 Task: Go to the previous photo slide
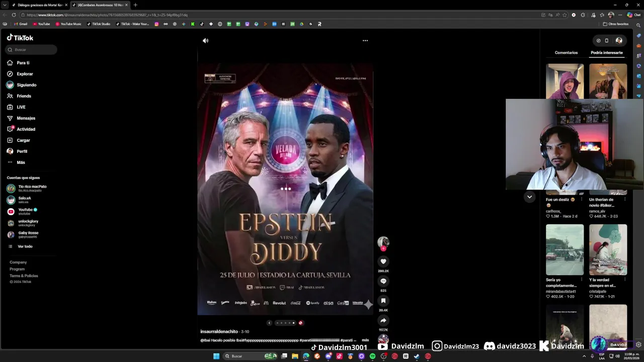(269, 323)
